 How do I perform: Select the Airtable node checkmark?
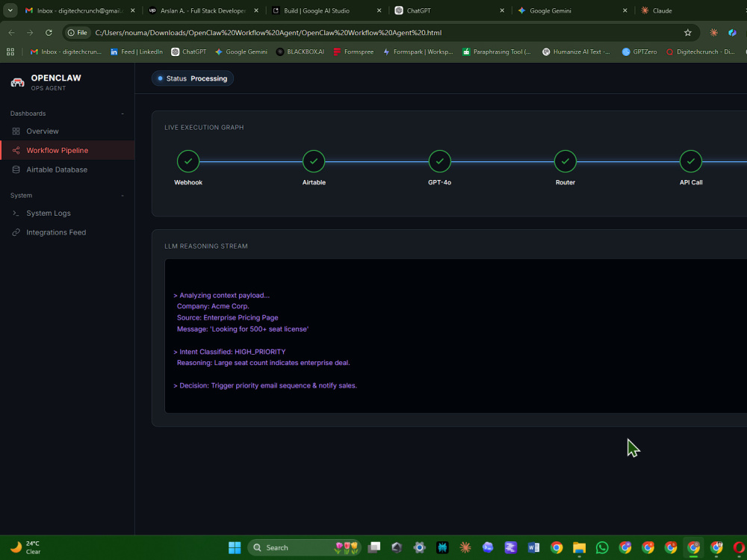click(x=314, y=161)
